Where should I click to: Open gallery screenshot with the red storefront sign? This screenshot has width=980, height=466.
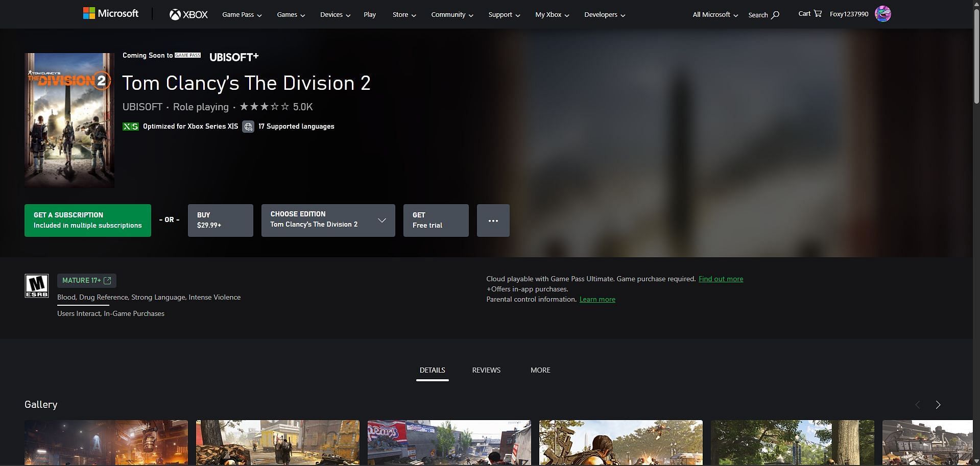tap(449, 443)
